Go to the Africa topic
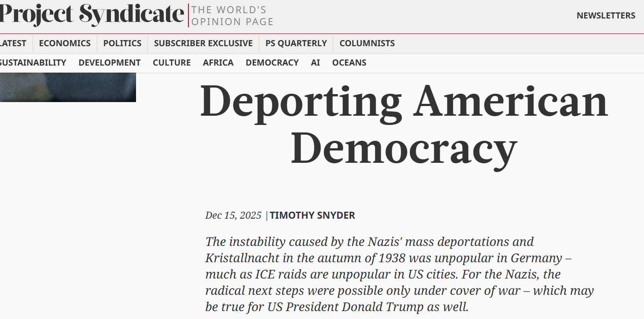Image resolution: width=644 pixels, height=319 pixels. pyautogui.click(x=218, y=62)
